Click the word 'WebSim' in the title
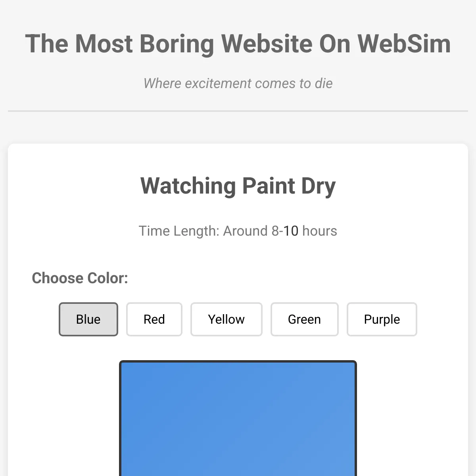476x476 pixels. pos(404,43)
